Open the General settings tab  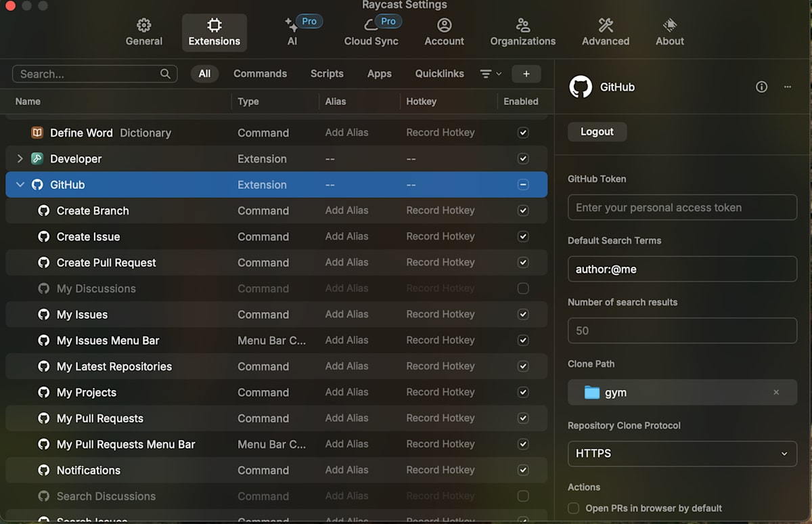click(143, 32)
